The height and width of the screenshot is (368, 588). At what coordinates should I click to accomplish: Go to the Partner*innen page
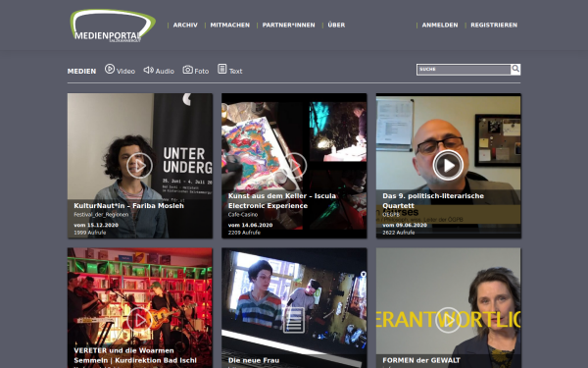coord(288,26)
